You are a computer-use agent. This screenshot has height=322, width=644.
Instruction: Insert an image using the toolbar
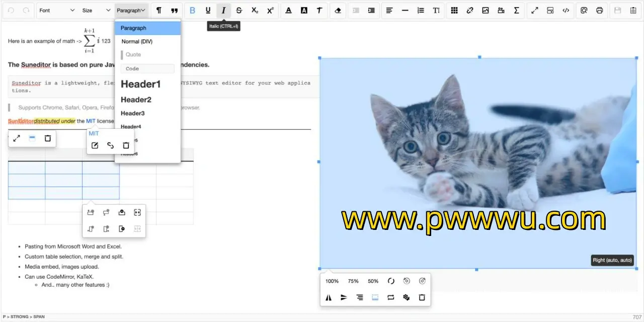485,11
